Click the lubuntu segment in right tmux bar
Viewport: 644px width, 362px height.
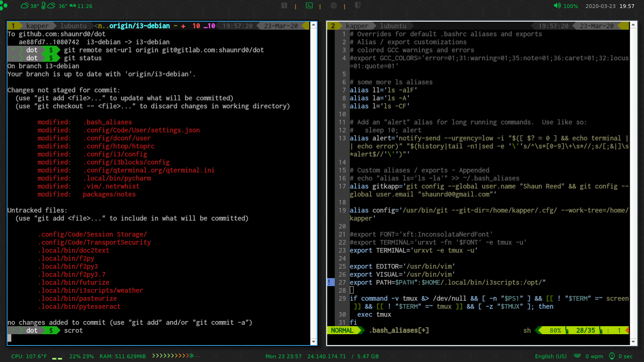pos(393,26)
